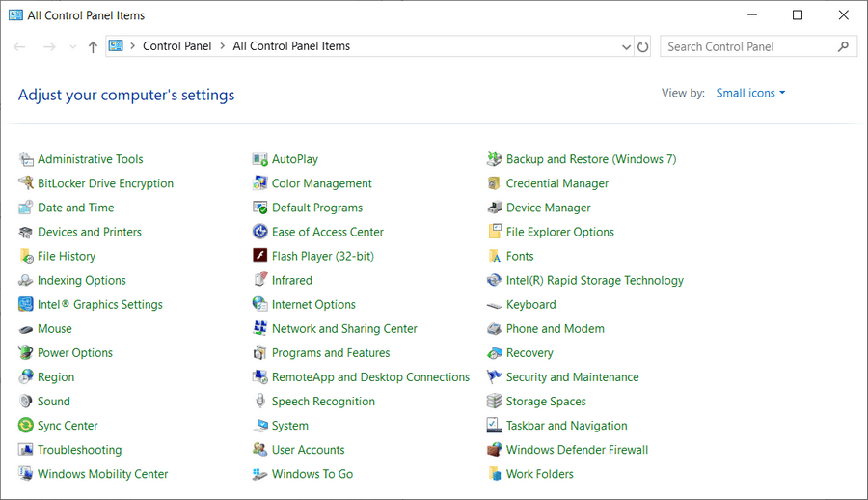The height and width of the screenshot is (500, 868).
Task: Refresh the Control Panel view
Action: [642, 47]
